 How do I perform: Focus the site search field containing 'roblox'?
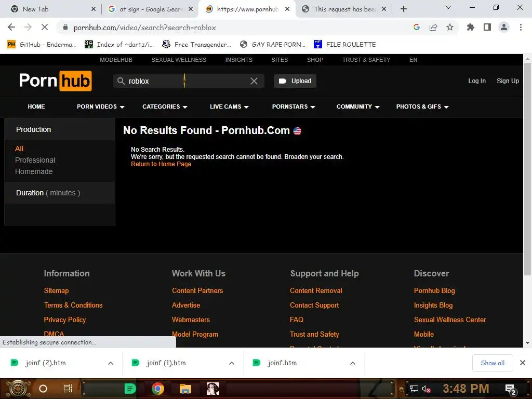[x=188, y=81]
